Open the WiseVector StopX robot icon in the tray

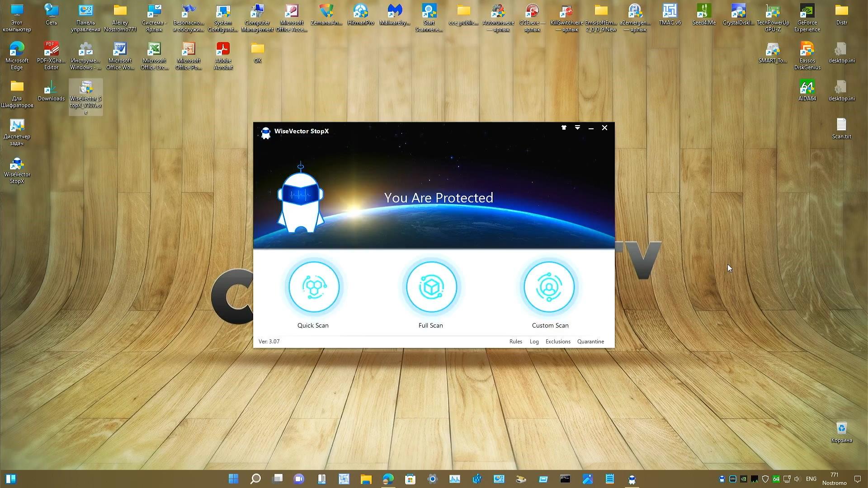click(x=722, y=479)
